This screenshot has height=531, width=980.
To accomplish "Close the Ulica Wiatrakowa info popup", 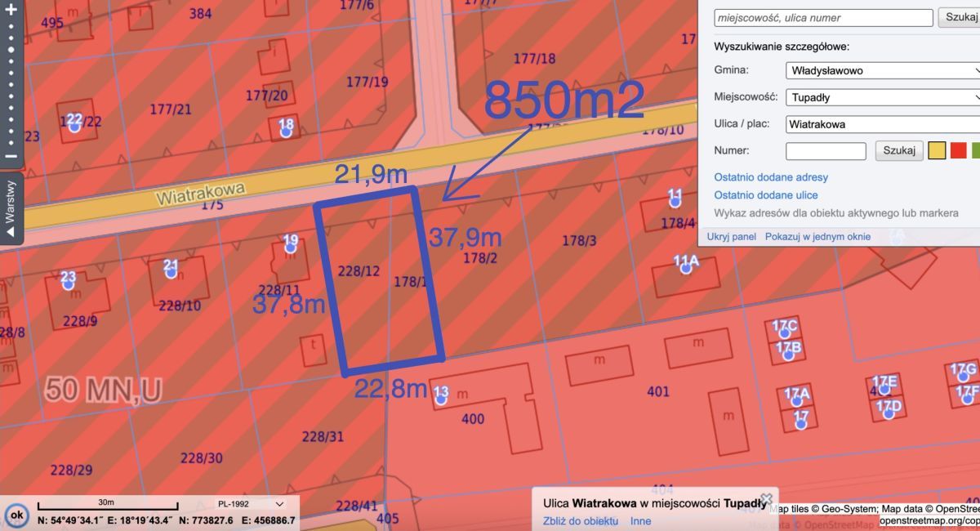I will pyautogui.click(x=766, y=498).
